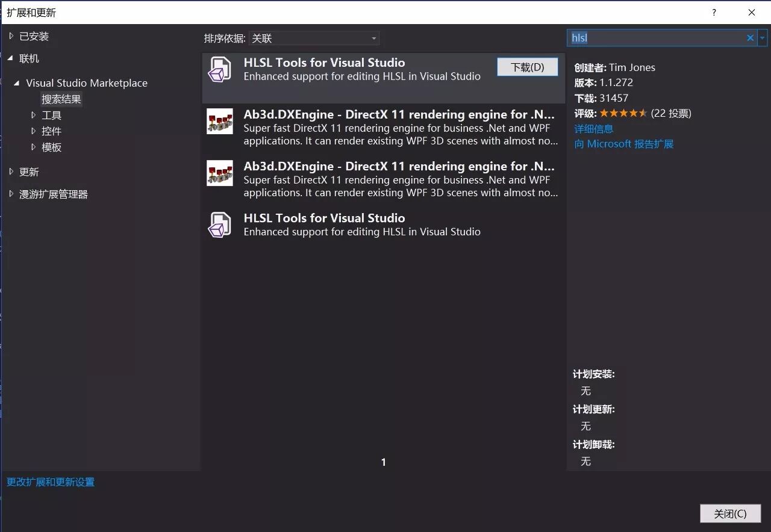Click second Ab3d.DXEngine title text

(399, 166)
